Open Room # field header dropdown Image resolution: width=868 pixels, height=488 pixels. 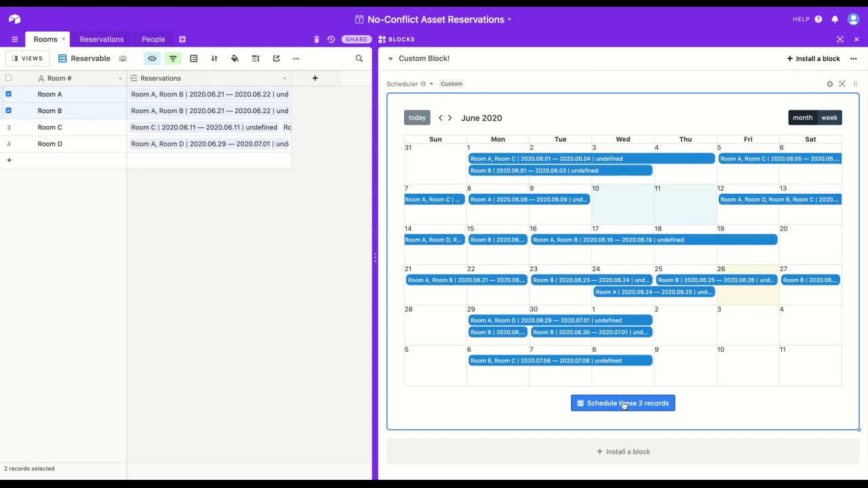pos(120,79)
